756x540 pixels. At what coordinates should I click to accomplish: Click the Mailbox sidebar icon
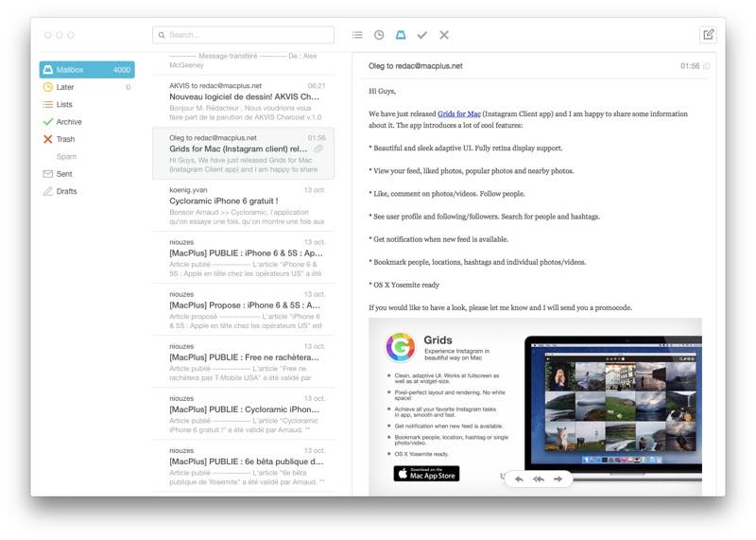48,69
